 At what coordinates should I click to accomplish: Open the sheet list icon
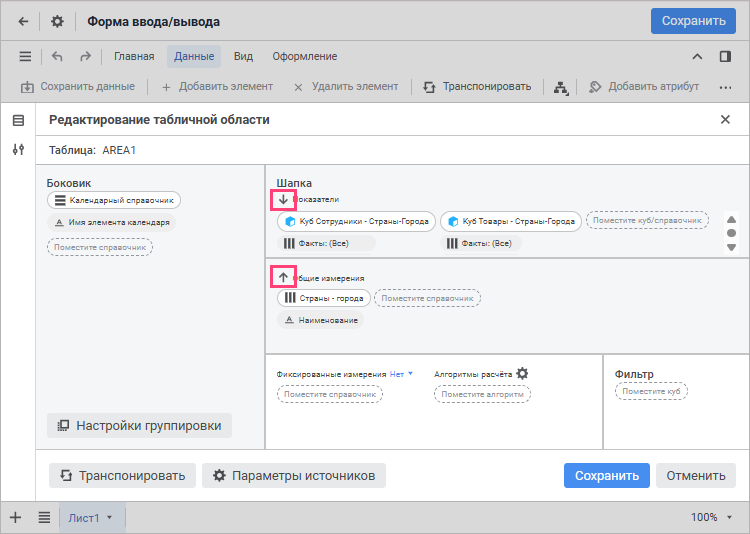[44, 517]
